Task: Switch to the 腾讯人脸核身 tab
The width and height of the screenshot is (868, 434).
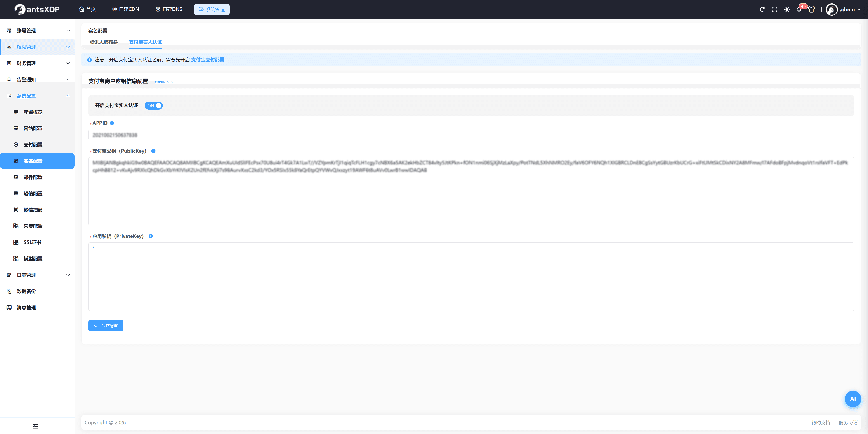Action: pos(104,42)
